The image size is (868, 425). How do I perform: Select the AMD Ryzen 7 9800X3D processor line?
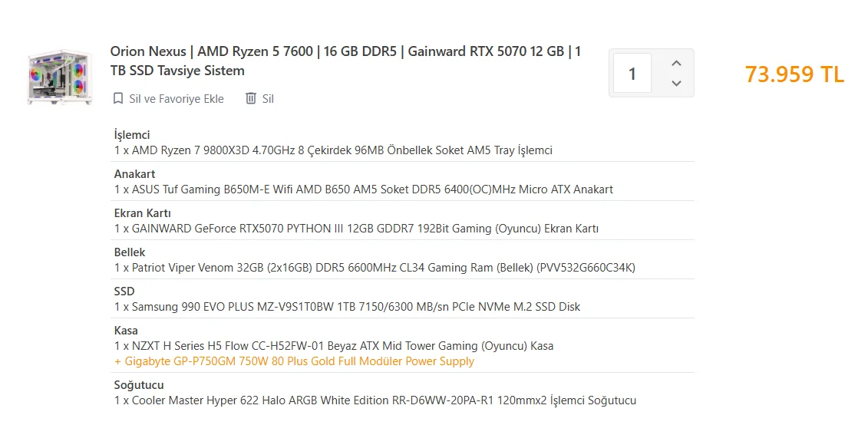pyautogui.click(x=333, y=150)
